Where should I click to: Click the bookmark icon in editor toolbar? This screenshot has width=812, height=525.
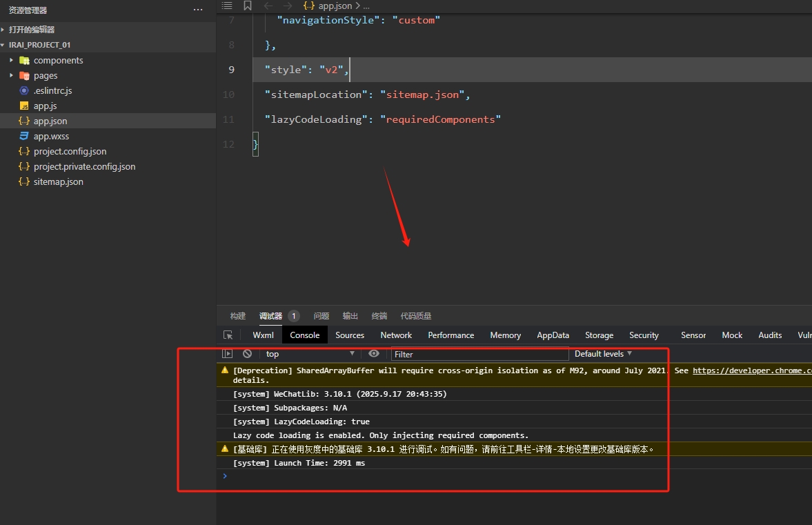248,6
